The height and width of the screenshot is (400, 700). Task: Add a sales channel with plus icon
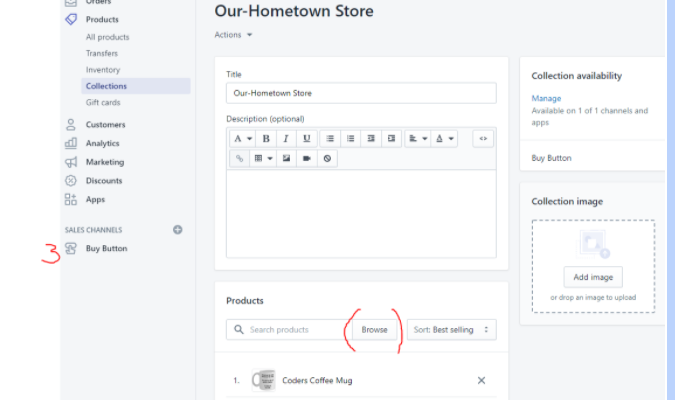click(x=178, y=229)
